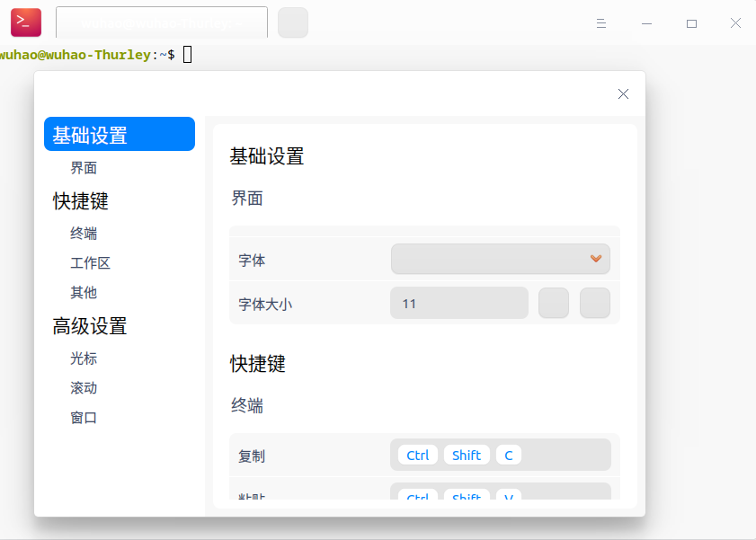Click the 基础设置 heading in the content pane

coord(267,156)
